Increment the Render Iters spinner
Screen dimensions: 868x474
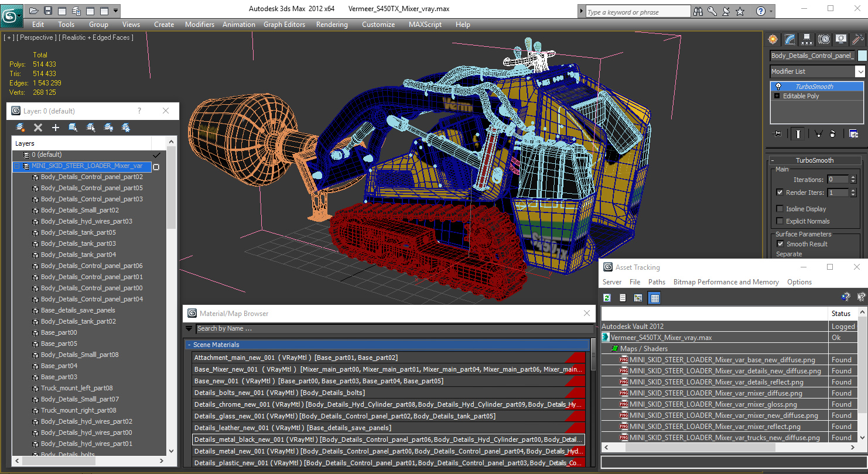click(853, 190)
